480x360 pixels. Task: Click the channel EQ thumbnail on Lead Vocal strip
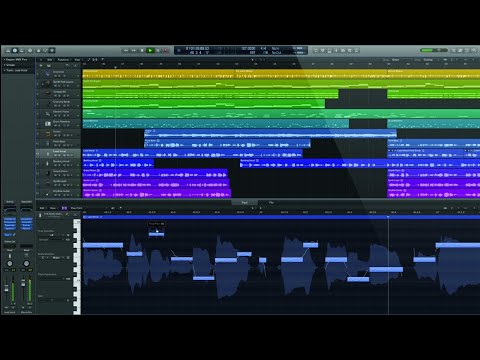(10, 210)
